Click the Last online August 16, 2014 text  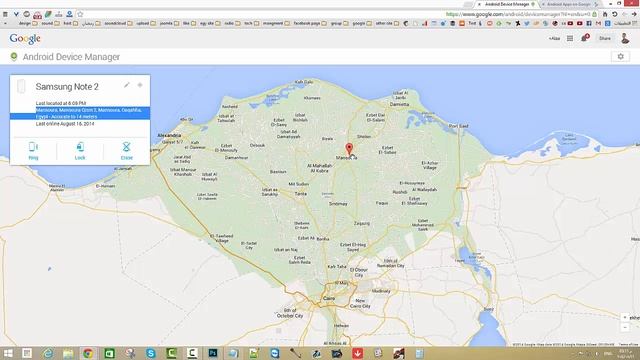pyautogui.click(x=65, y=124)
